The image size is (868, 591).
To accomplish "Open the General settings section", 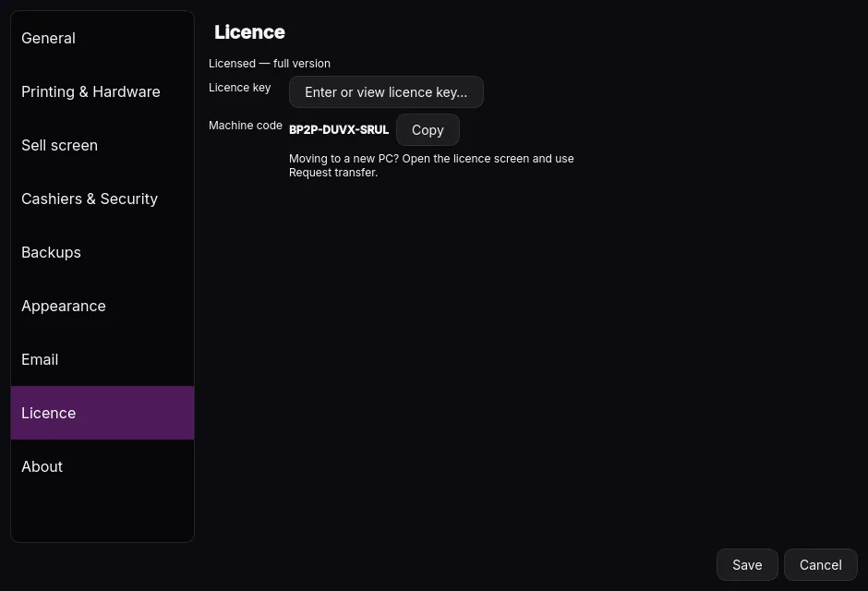I will [x=102, y=38].
